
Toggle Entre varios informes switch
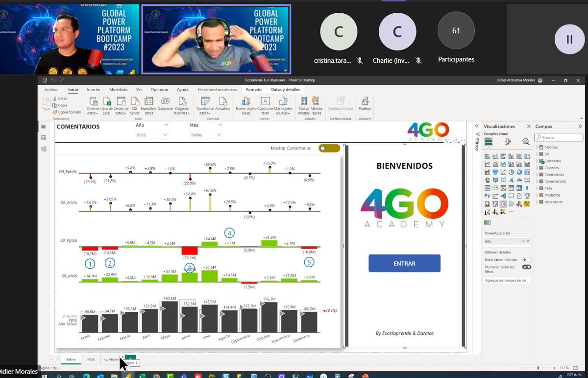point(527,259)
